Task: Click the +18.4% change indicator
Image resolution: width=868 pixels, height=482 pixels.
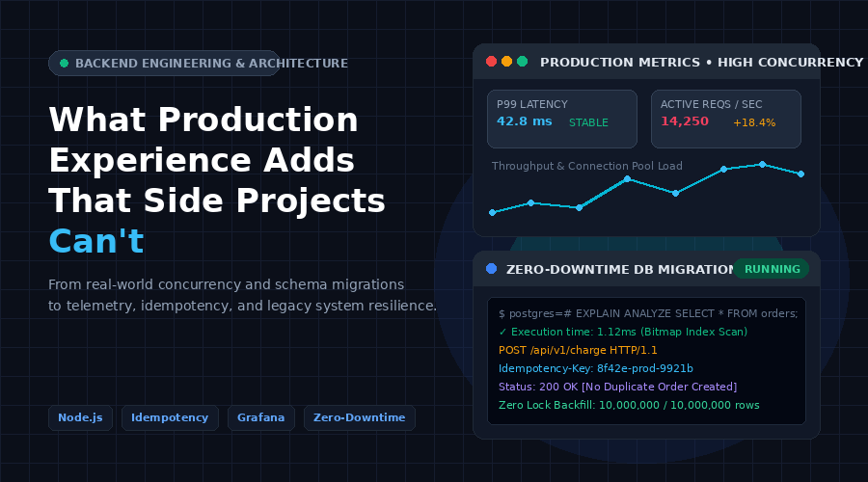Action: click(754, 122)
